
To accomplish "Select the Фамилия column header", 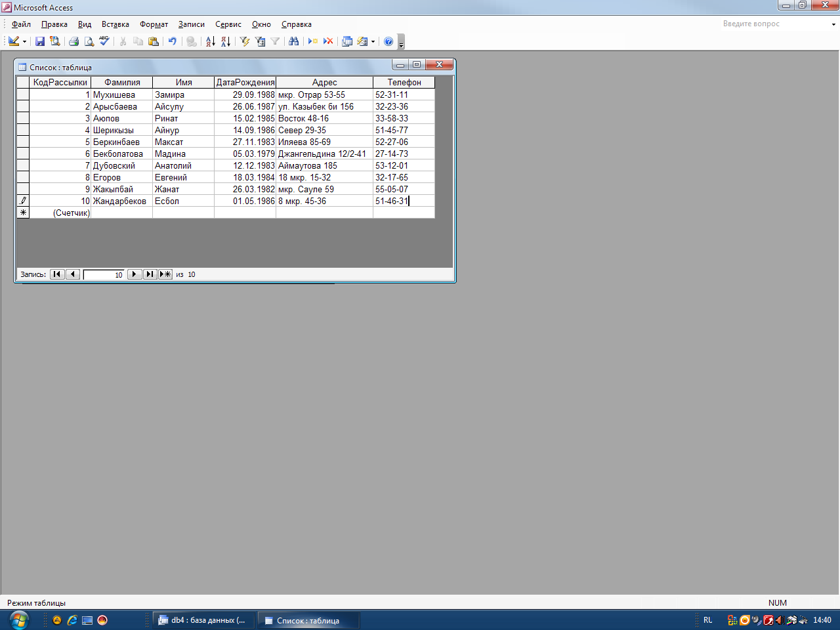I will (122, 82).
